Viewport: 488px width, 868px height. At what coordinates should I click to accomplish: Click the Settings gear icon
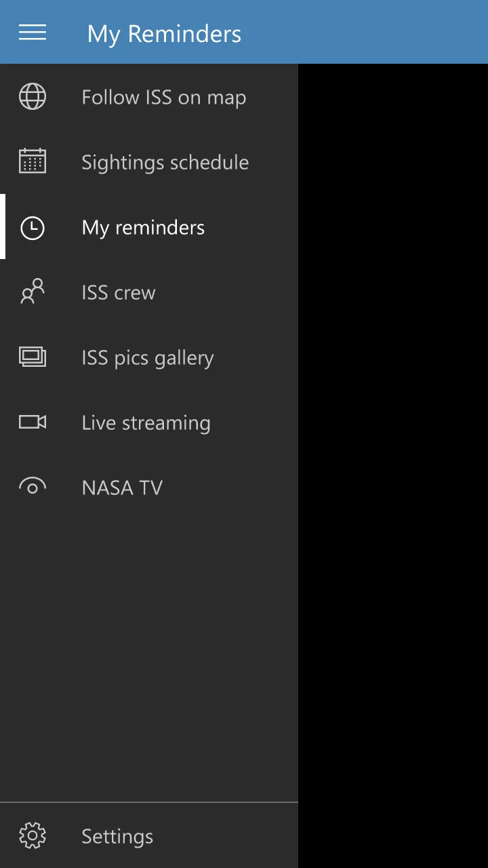point(33,836)
